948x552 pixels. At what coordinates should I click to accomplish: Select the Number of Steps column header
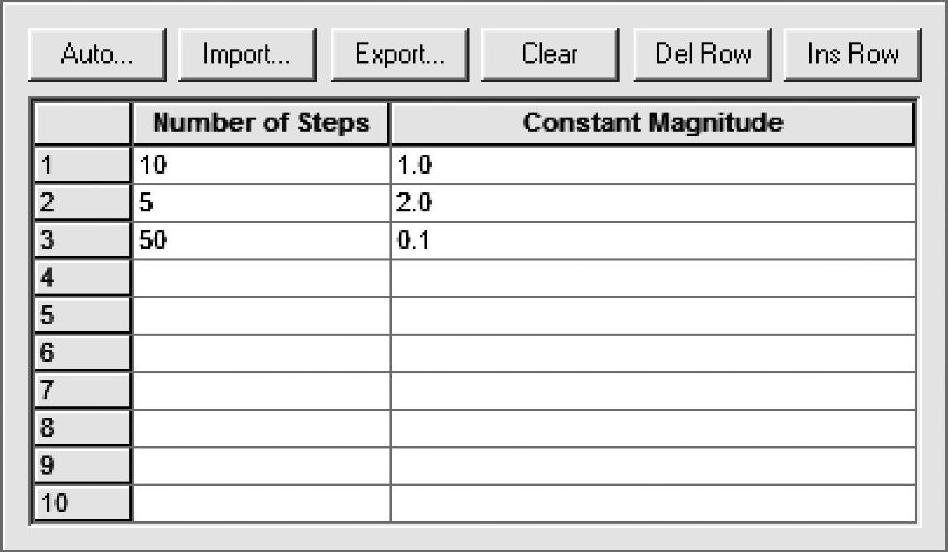click(261, 124)
